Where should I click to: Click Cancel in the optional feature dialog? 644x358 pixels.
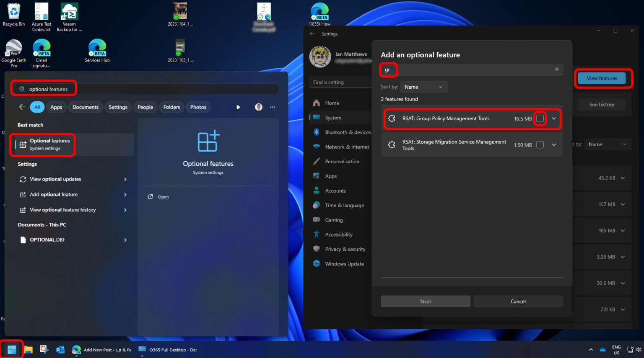click(518, 301)
